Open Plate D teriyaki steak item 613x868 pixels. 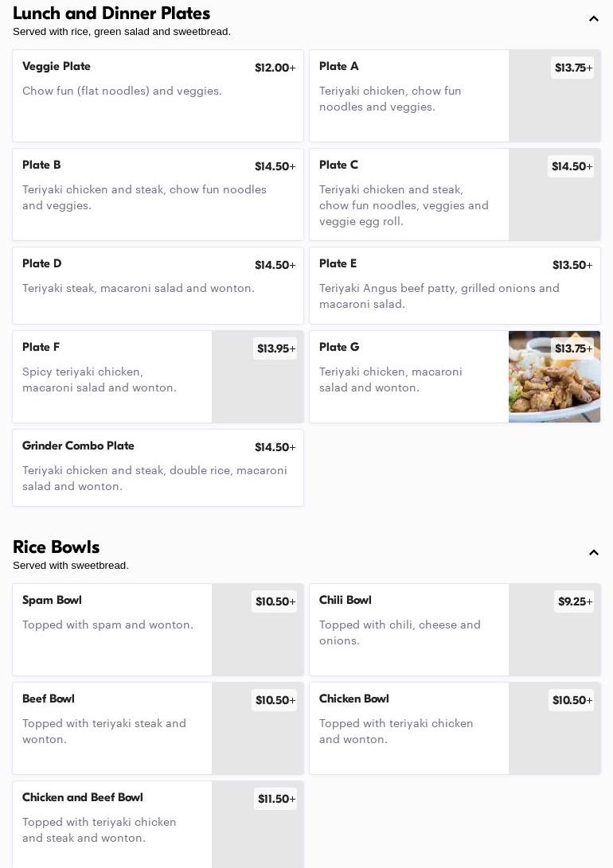158,285
